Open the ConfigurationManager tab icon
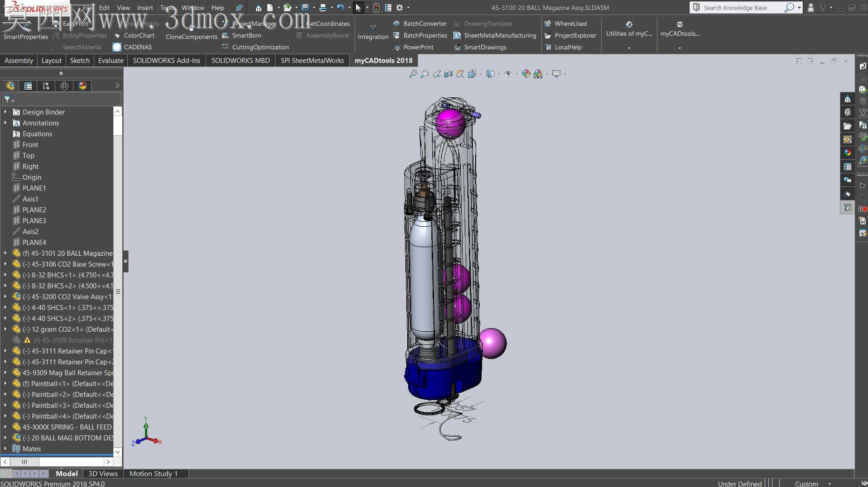868x487 pixels. (46, 86)
